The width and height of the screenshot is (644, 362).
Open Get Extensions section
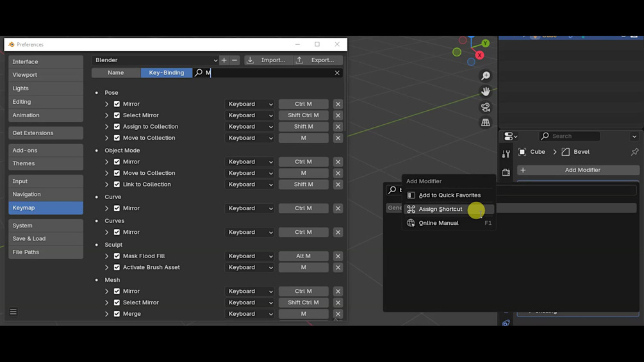(x=45, y=133)
